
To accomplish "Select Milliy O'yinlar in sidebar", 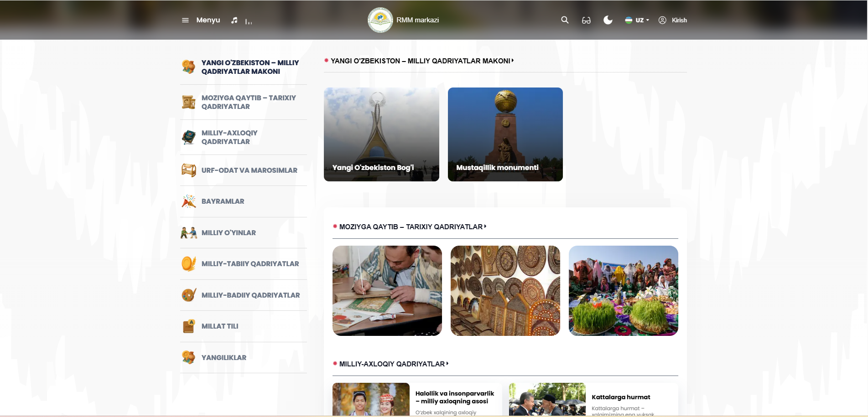I will (x=229, y=233).
